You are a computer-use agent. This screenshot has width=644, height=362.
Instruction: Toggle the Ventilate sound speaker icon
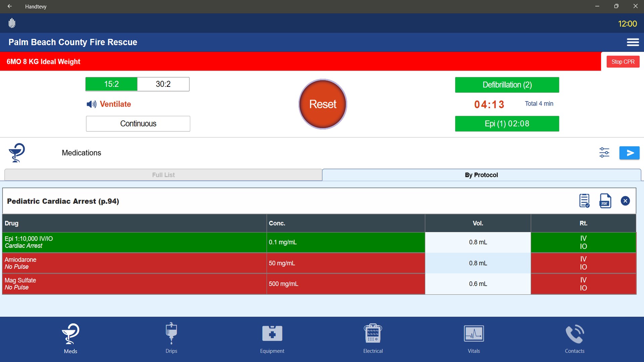[91, 104]
